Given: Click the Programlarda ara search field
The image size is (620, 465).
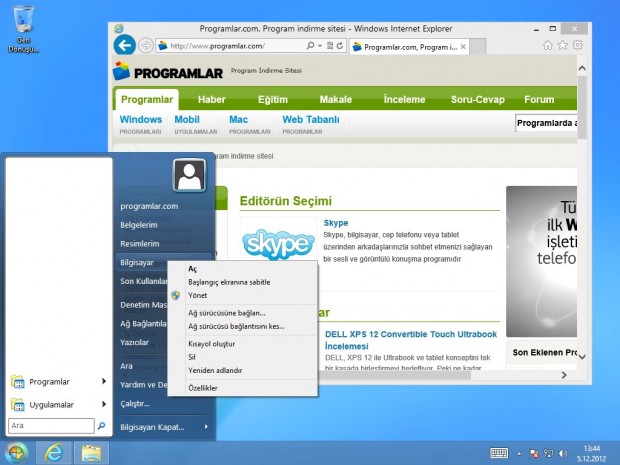Looking at the screenshot, I should click(x=546, y=123).
